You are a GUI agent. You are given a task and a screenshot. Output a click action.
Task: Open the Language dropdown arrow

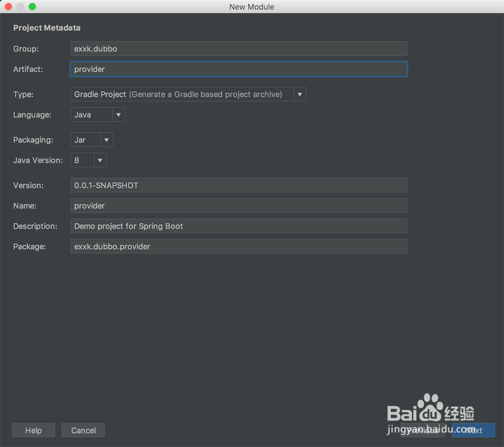point(119,114)
